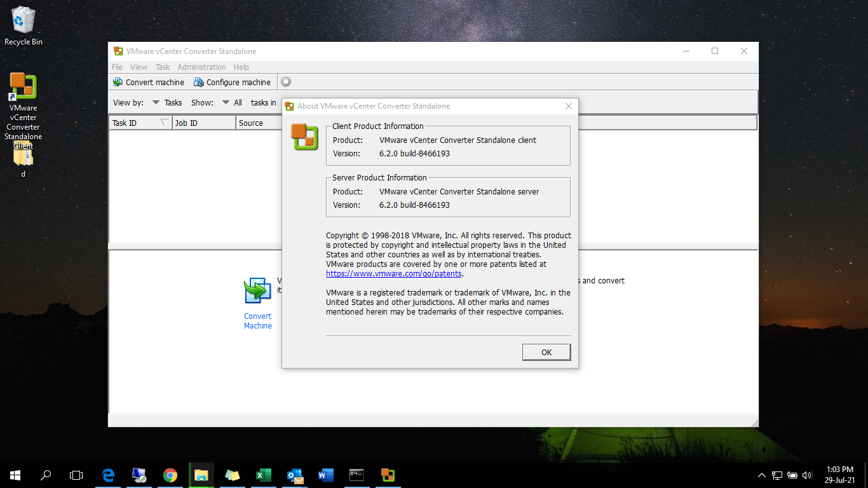Click the Convert Machine link text
This screenshot has width=868, height=488.
[257, 321]
